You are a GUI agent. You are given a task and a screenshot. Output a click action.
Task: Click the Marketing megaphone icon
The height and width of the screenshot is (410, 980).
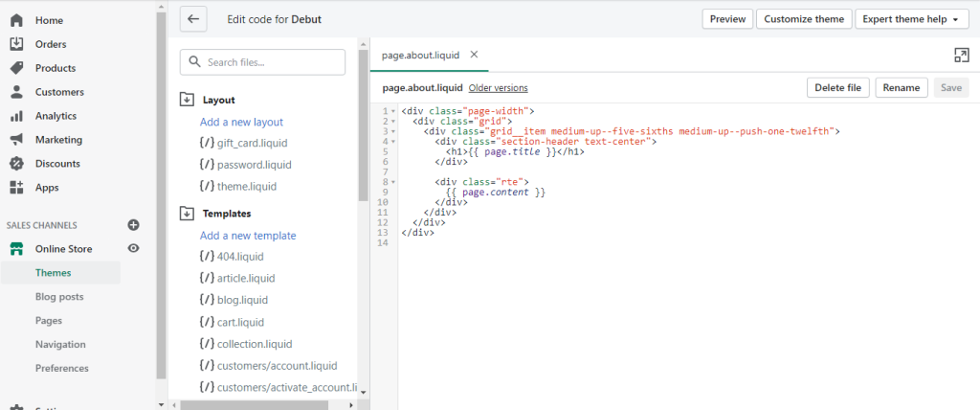(17, 140)
